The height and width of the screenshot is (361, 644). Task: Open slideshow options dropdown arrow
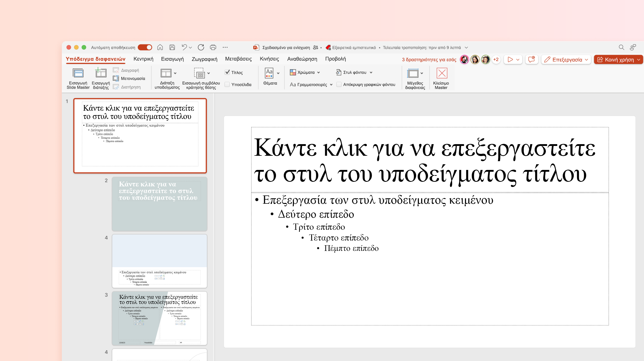(518, 60)
